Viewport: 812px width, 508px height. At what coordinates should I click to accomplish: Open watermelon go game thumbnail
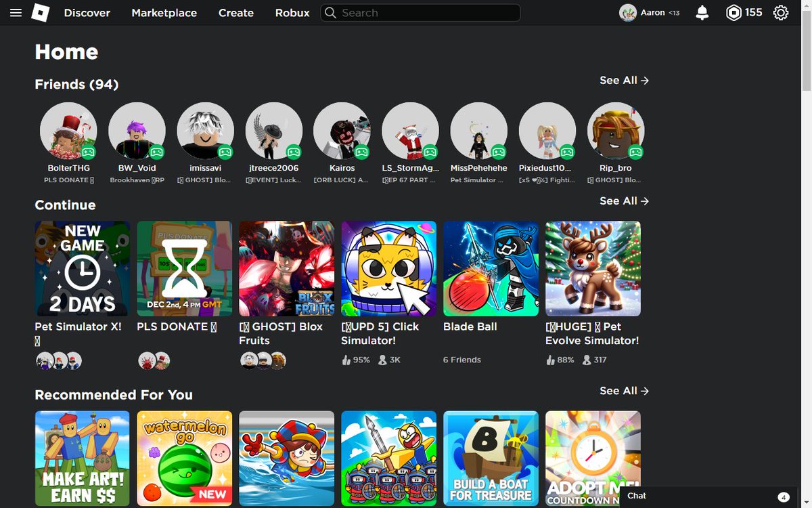point(185,459)
